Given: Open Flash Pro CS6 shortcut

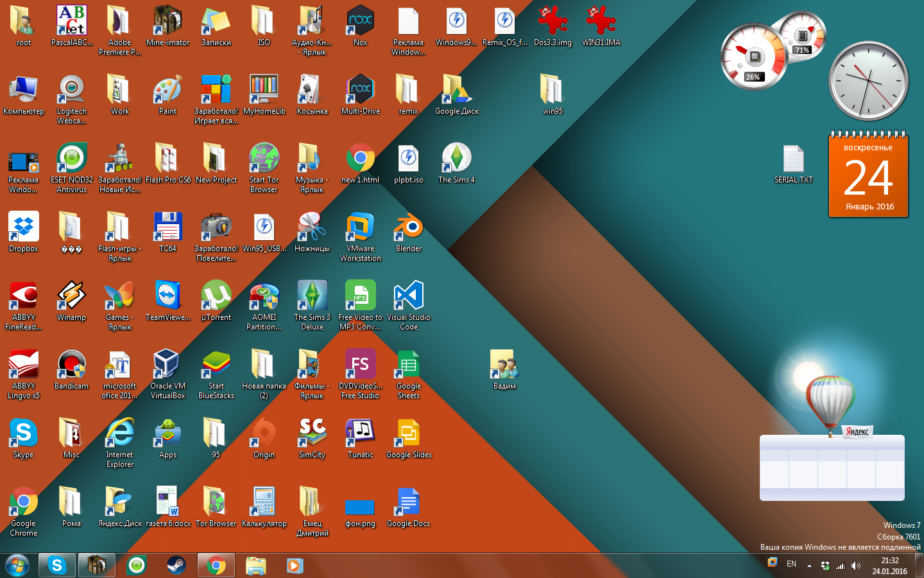Looking at the screenshot, I should (167, 163).
